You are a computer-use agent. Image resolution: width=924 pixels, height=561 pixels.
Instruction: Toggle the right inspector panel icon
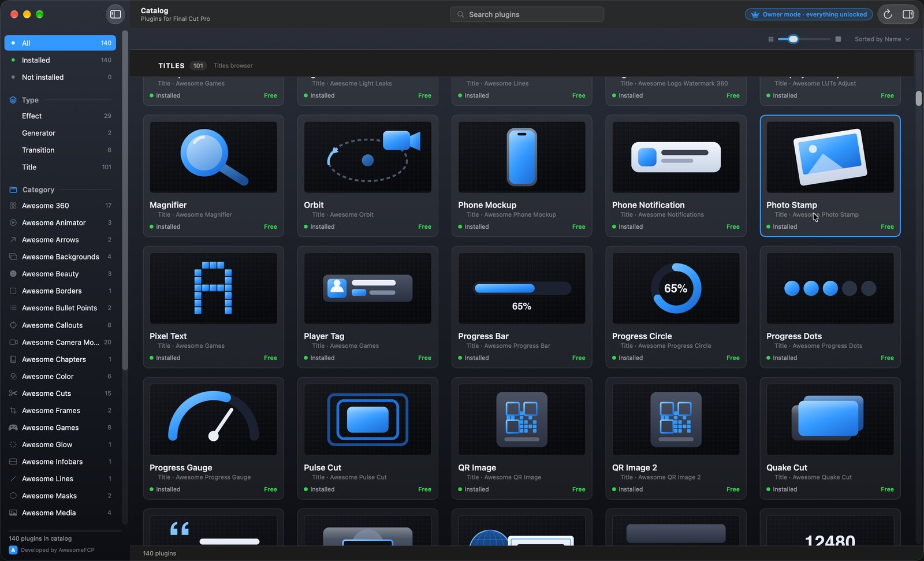click(908, 14)
